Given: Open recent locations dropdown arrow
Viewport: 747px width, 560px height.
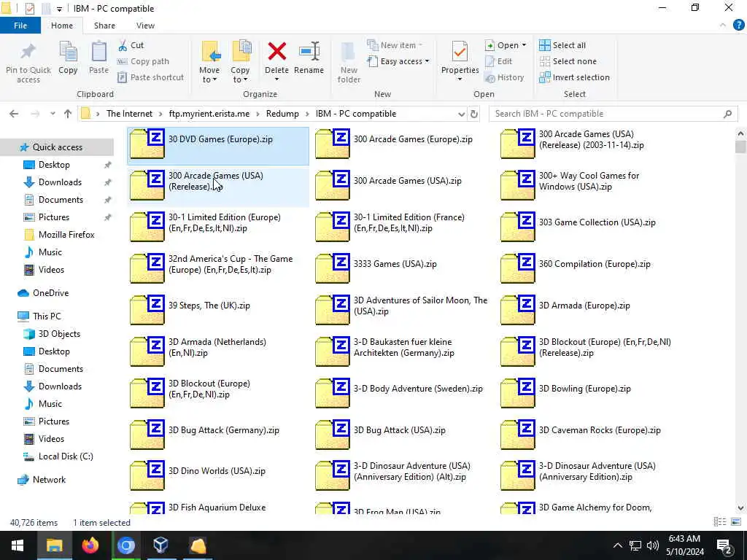Looking at the screenshot, I should point(53,114).
